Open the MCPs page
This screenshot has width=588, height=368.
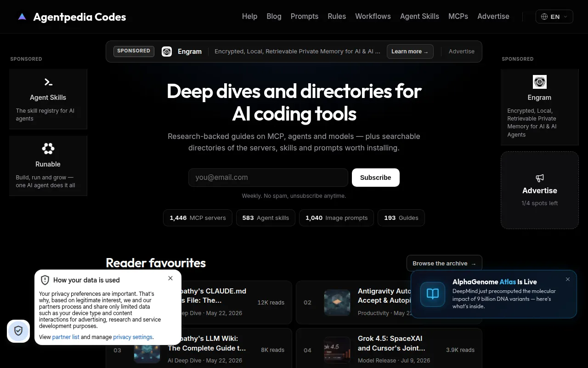tap(458, 17)
